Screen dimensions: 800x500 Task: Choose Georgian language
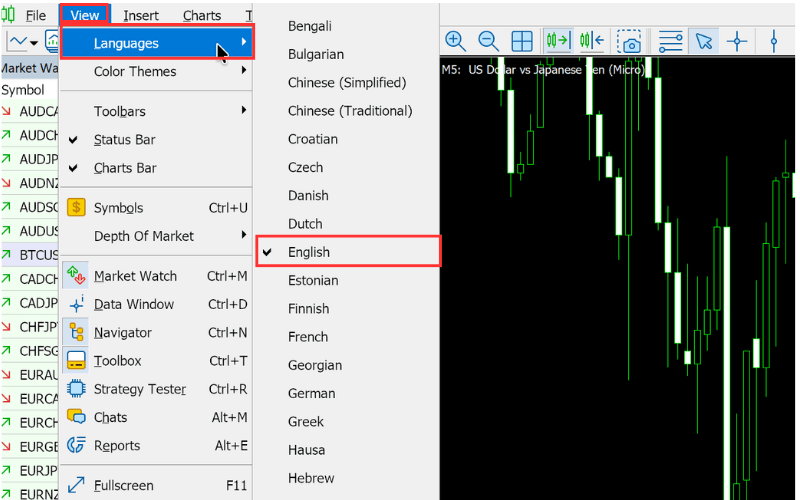click(x=315, y=365)
